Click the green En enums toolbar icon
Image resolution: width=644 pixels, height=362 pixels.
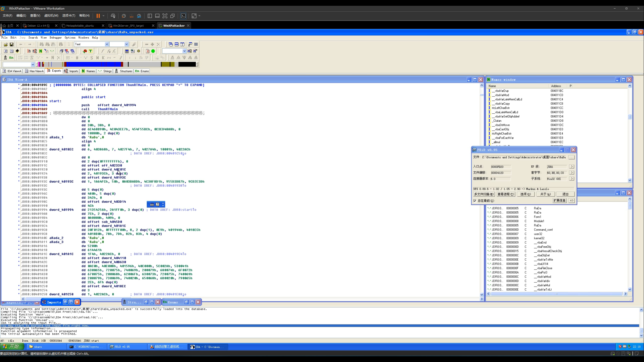coord(11,58)
